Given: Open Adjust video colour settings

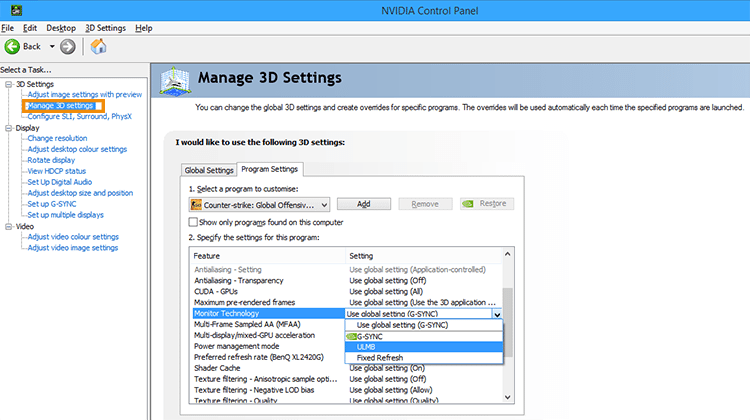Looking at the screenshot, I should 73,237.
